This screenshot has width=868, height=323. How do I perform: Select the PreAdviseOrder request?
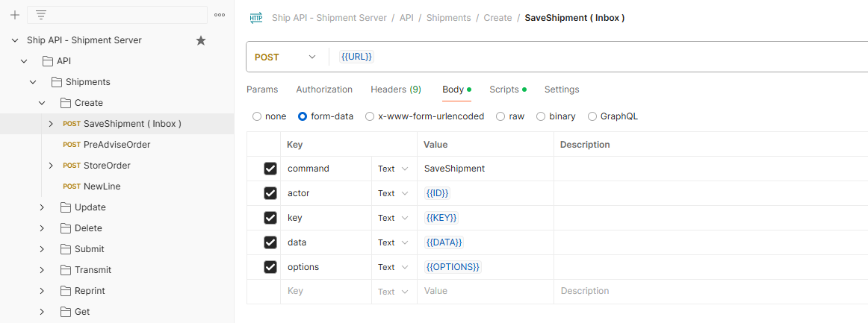tap(117, 145)
